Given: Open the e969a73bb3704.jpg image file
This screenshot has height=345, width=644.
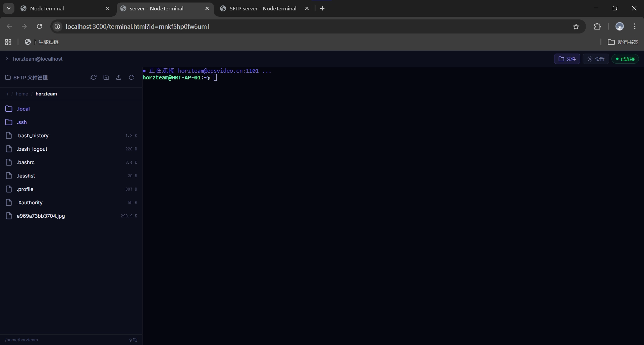Looking at the screenshot, I should pyautogui.click(x=41, y=216).
